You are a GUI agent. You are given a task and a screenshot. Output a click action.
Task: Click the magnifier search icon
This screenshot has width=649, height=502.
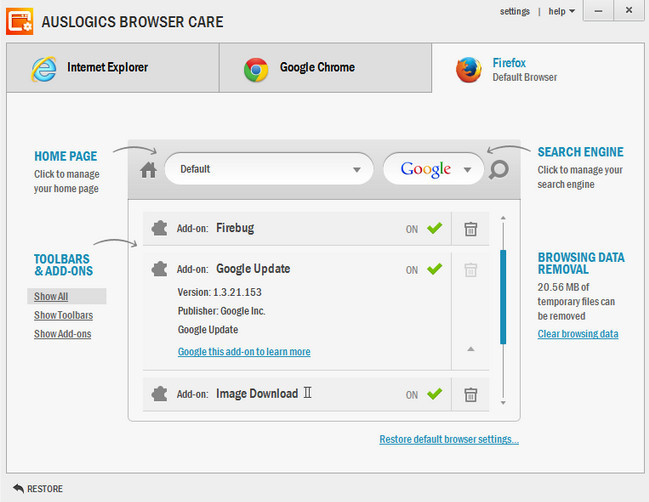coord(498,170)
